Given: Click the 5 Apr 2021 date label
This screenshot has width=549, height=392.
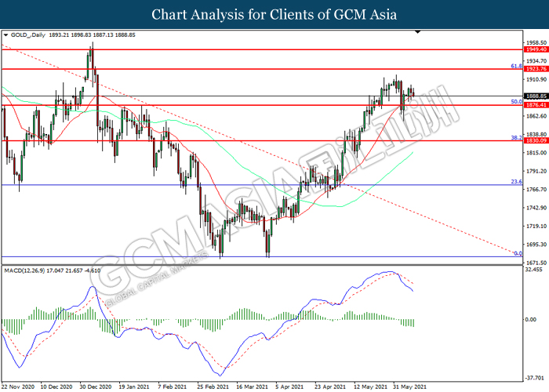Looking at the screenshot, I should click(x=290, y=387).
